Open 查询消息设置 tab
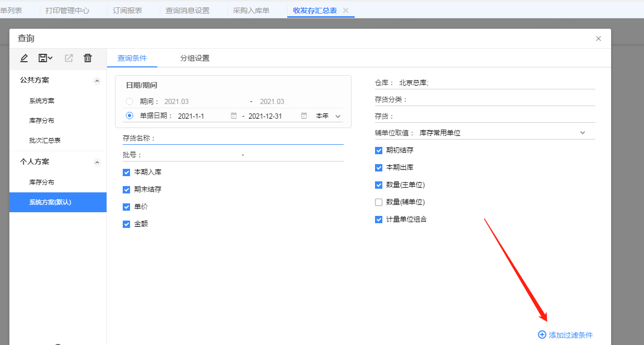Viewport: 644px width, 345px height. (188, 10)
